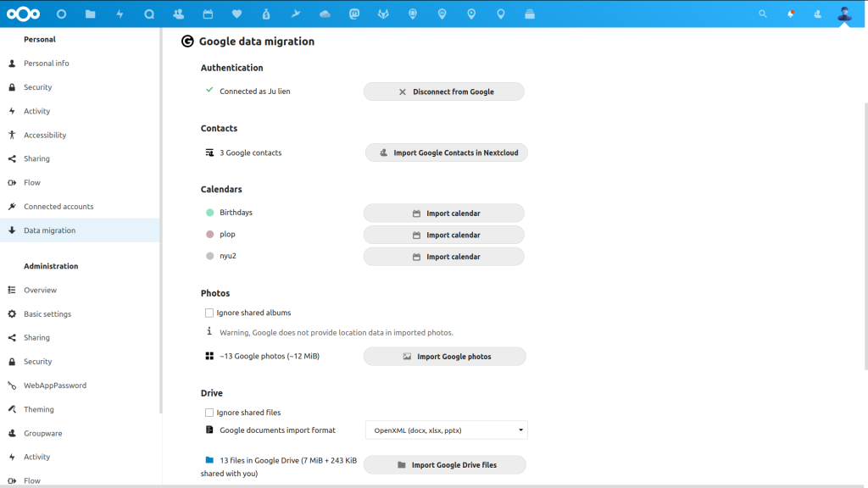Click the Nextcloud logo
Screen dimensions: 868x488
pos(23,13)
